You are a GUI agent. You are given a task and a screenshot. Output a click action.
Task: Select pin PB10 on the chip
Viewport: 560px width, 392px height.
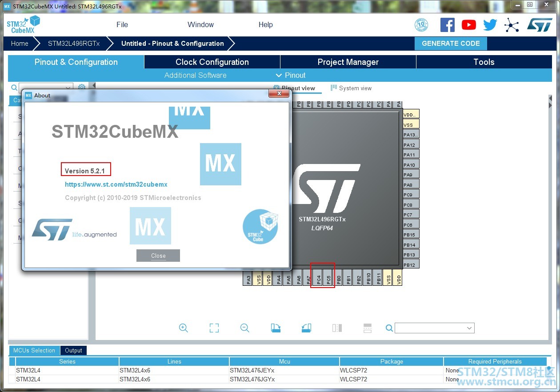coord(368,277)
